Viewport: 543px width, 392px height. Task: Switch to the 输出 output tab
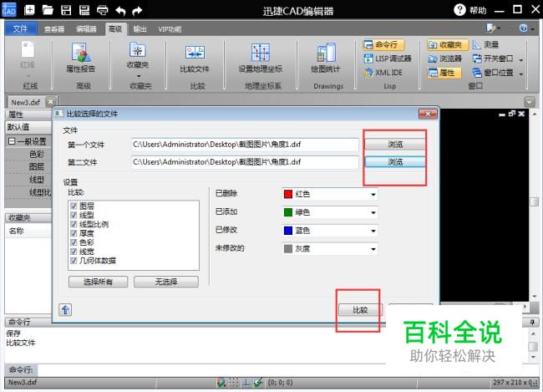click(140, 29)
